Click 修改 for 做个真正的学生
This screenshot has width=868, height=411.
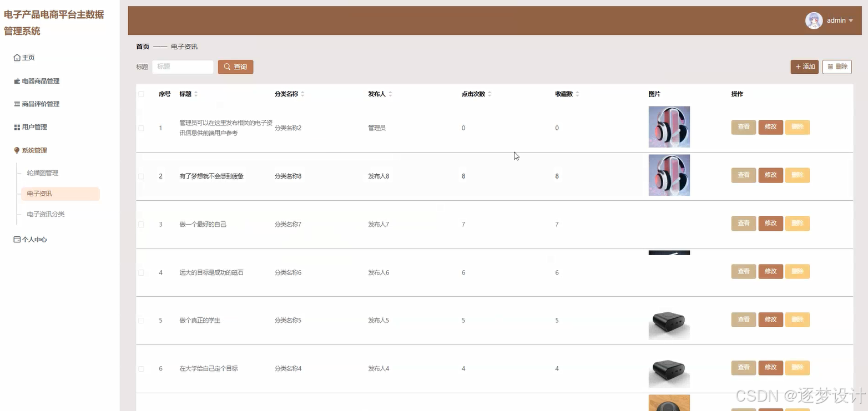770,320
